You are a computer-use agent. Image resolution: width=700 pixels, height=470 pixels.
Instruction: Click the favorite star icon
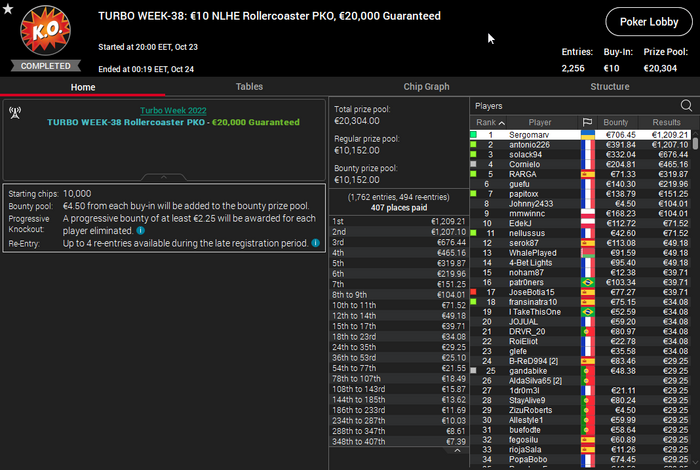(8, 8)
